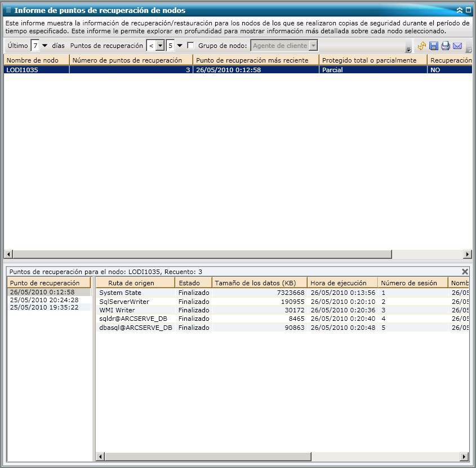Click execution time 26/05/2010 0:20:10
The image size is (476, 468).
pos(342,302)
